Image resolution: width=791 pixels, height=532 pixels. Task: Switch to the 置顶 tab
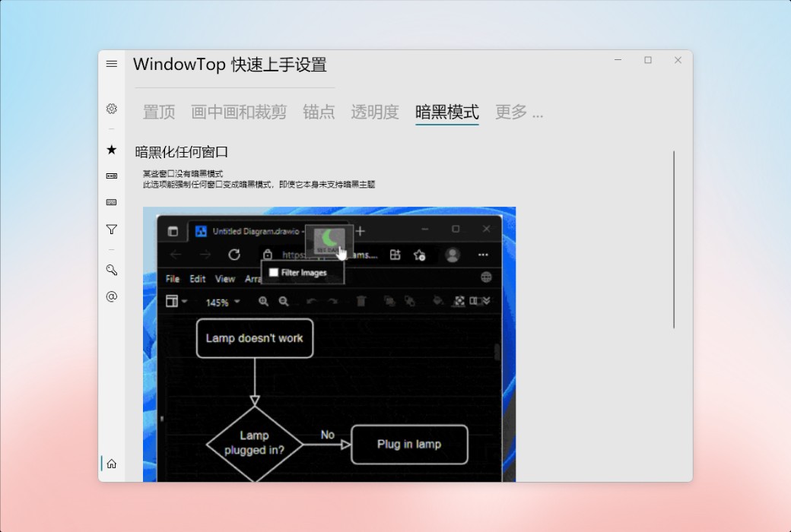point(159,112)
